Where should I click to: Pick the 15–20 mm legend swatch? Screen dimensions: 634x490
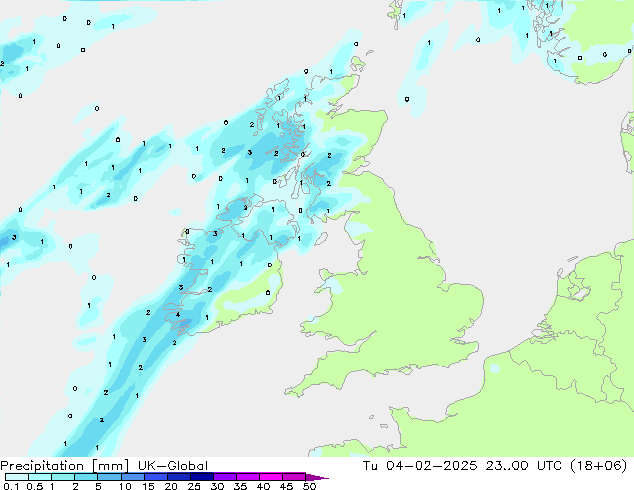pos(156,477)
